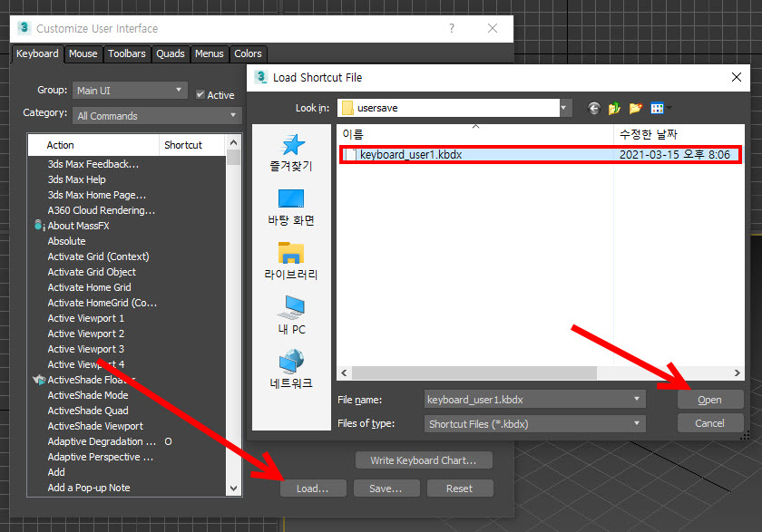
Task: Click the help question mark in Customize User Interface
Action: point(452,28)
